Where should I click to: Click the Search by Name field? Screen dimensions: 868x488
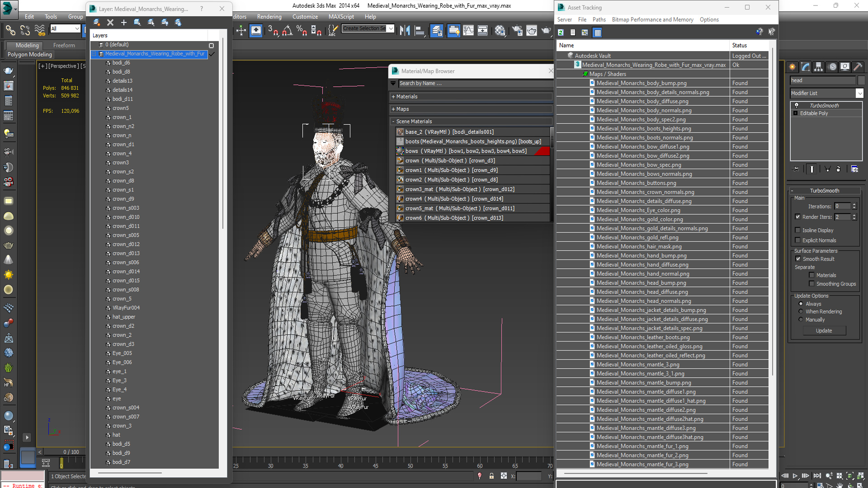click(471, 83)
